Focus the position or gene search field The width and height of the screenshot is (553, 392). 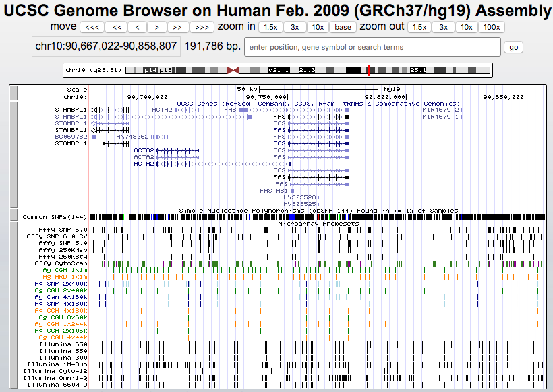tap(372, 47)
